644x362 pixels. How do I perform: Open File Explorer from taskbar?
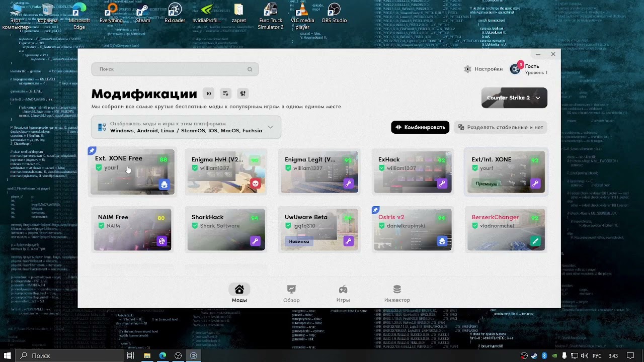(147, 355)
